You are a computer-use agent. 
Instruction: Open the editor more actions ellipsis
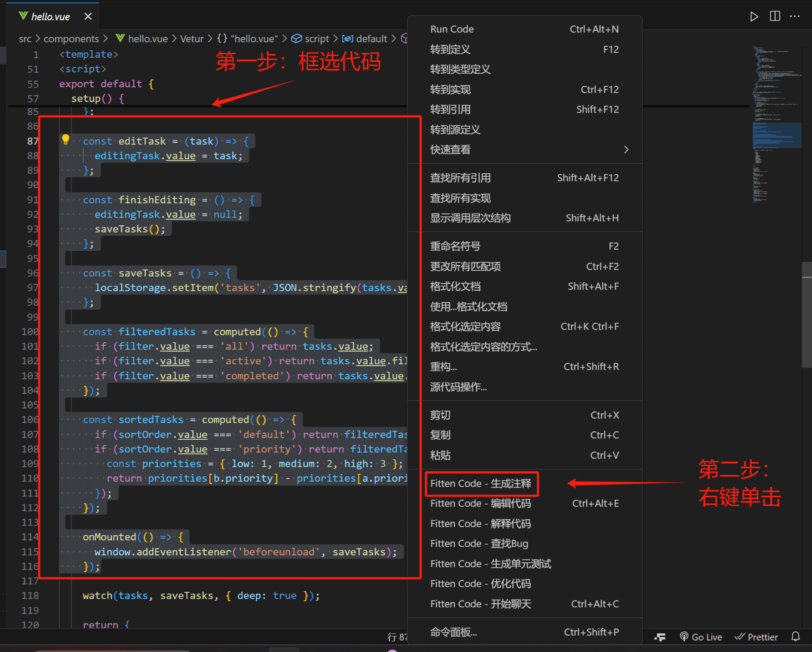point(795,16)
